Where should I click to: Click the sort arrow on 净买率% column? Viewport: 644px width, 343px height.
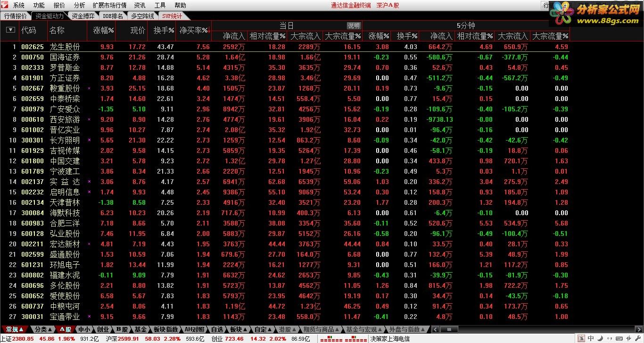click(208, 31)
